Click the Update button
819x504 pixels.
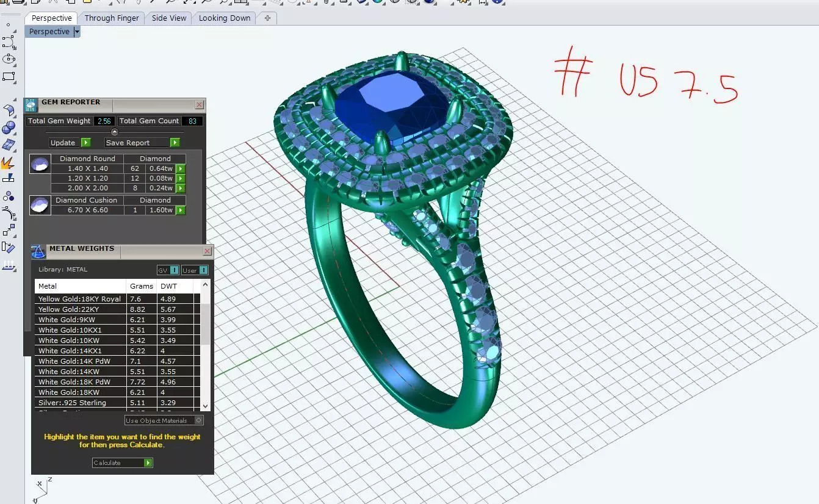[70, 143]
